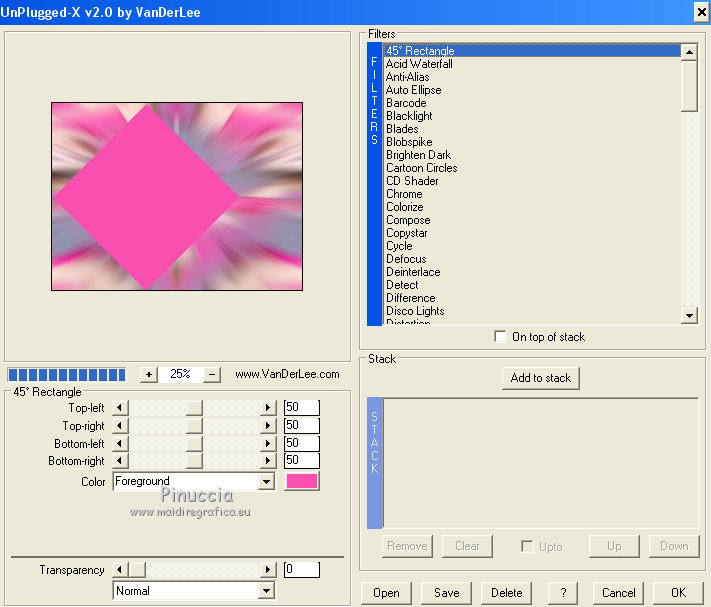Click the Bottom-right slider thumb
The image size is (711, 607).
[195, 461]
